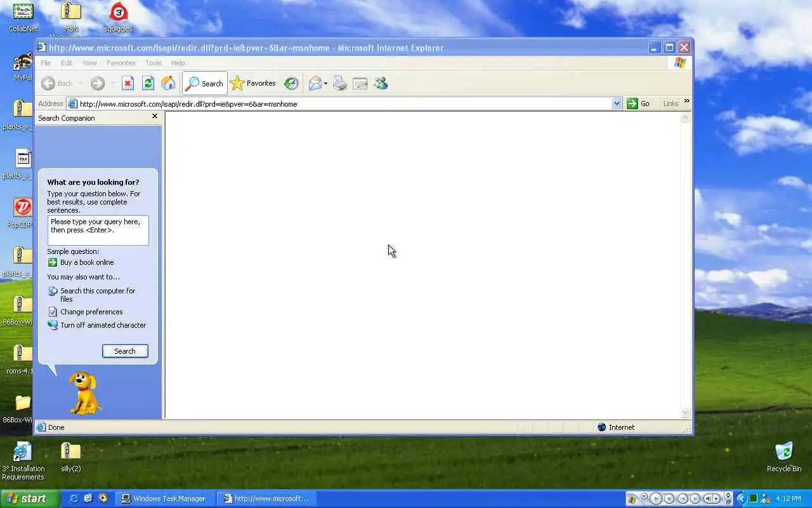Click next track on taskbar player

click(695, 498)
